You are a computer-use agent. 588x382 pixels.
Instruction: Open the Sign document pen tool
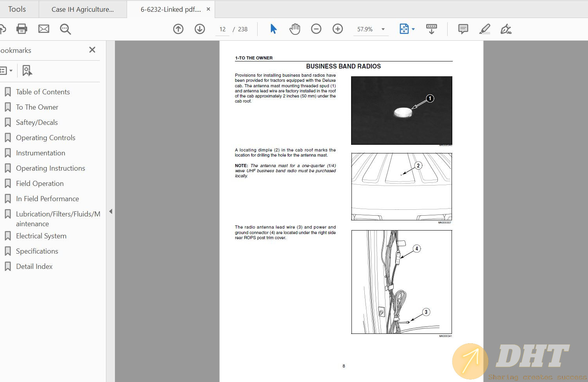pyautogui.click(x=506, y=29)
